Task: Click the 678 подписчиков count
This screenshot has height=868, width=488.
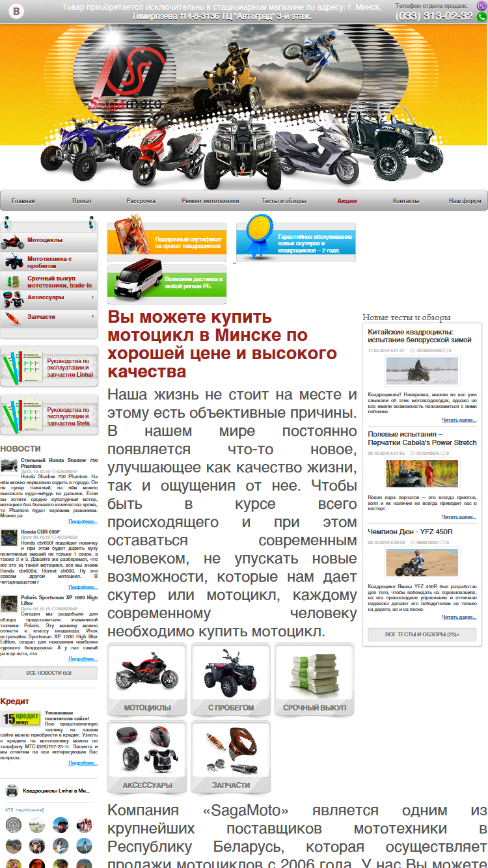Action: (24, 810)
